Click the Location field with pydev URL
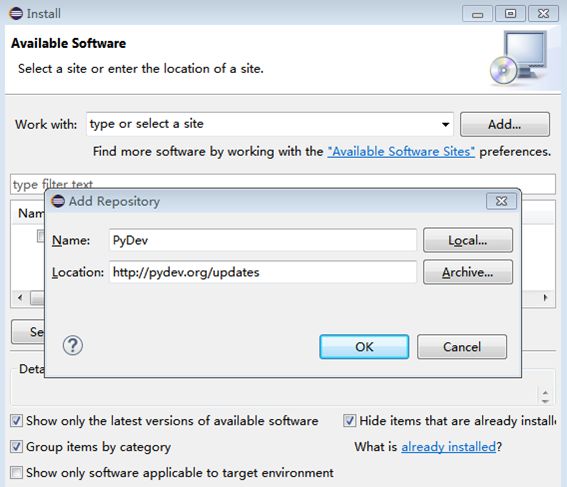The width and height of the screenshot is (567, 487). [x=263, y=272]
